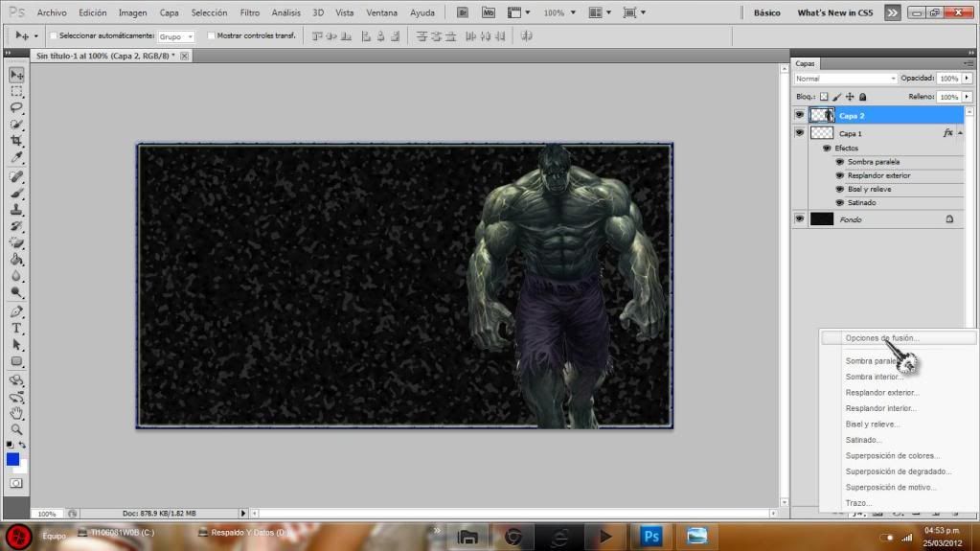Open the Relleno slider arrow
The image size is (980, 551).
click(x=967, y=97)
